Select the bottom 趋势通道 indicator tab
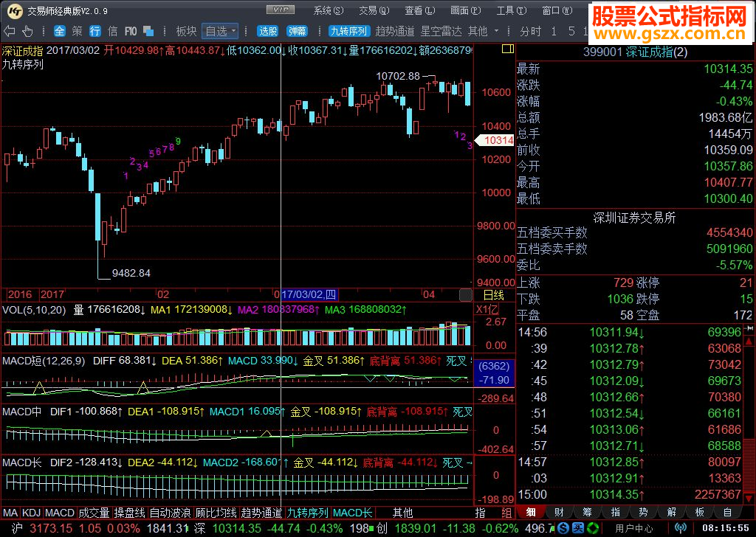The image size is (756, 537). (x=261, y=513)
